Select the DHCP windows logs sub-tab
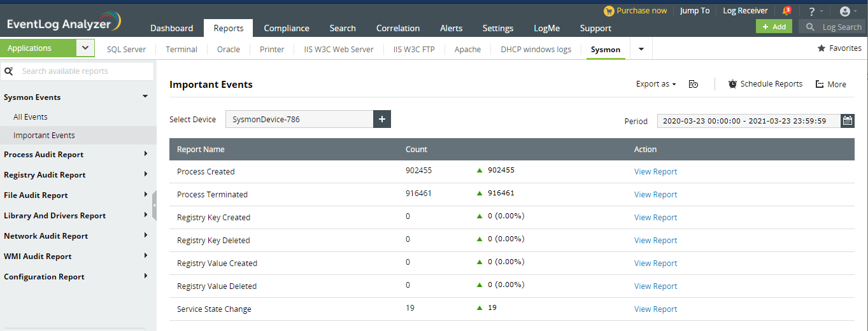868x331 pixels. click(x=536, y=49)
